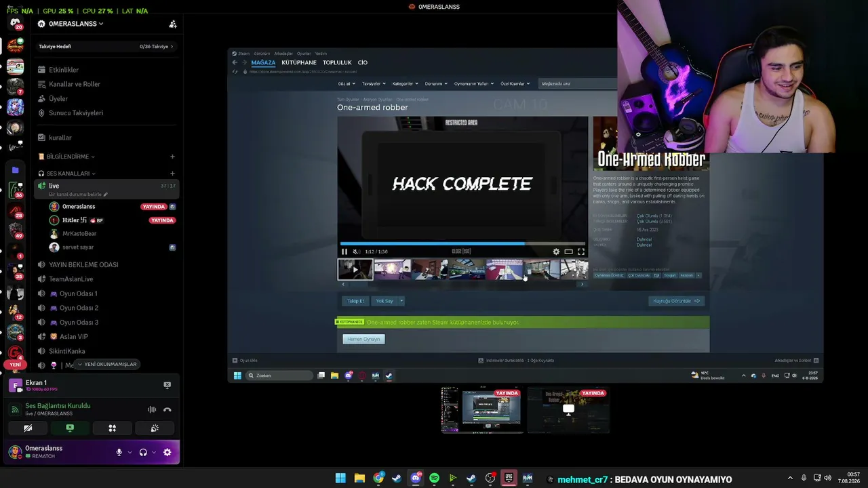
Task: Open microphone input options arrow
Action: (x=130, y=452)
